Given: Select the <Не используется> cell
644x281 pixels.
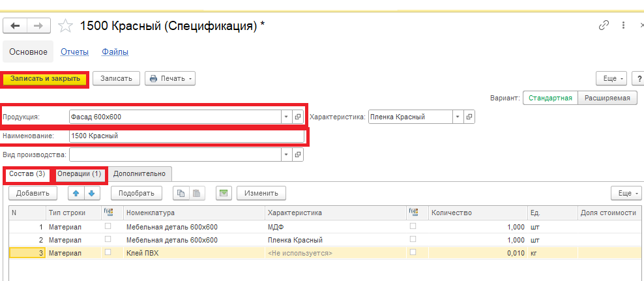Looking at the screenshot, I should 335,253.
